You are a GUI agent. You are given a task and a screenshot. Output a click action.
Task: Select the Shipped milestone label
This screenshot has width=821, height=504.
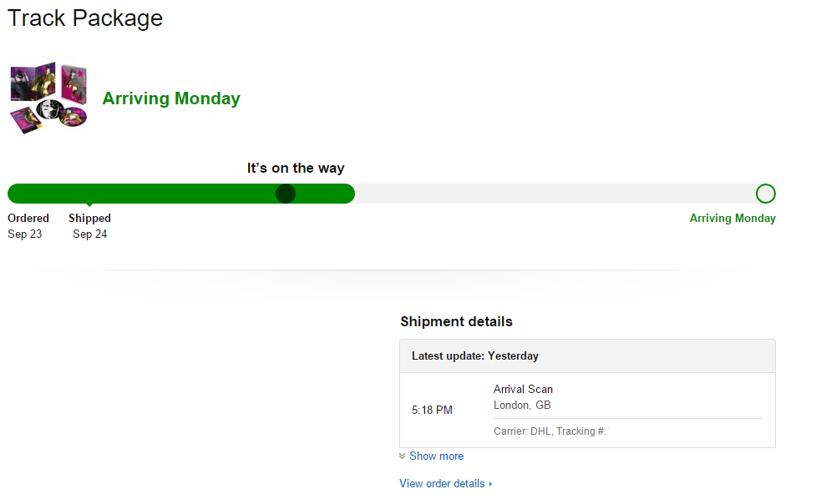click(89, 219)
